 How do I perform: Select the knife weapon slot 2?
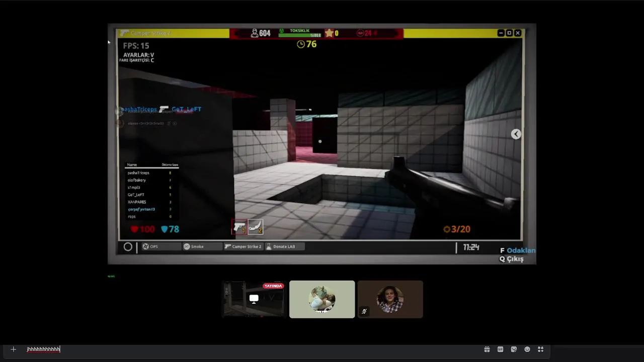coord(255,227)
